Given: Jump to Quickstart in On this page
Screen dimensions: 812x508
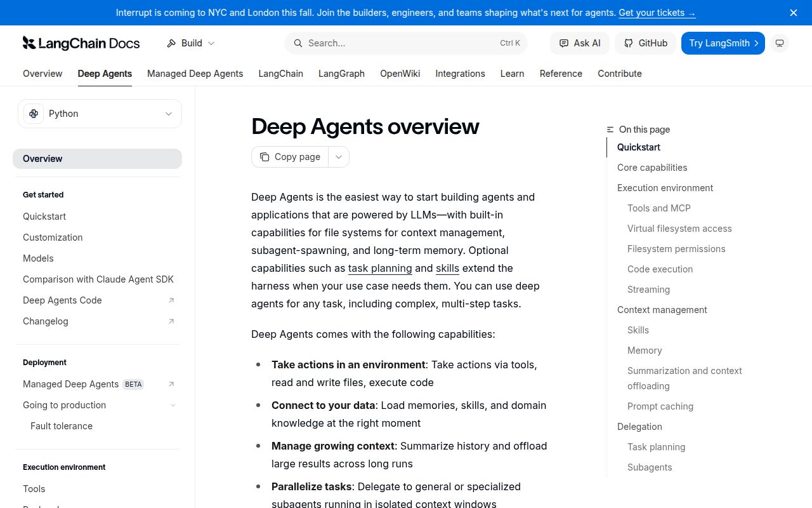Looking at the screenshot, I should pyautogui.click(x=639, y=147).
